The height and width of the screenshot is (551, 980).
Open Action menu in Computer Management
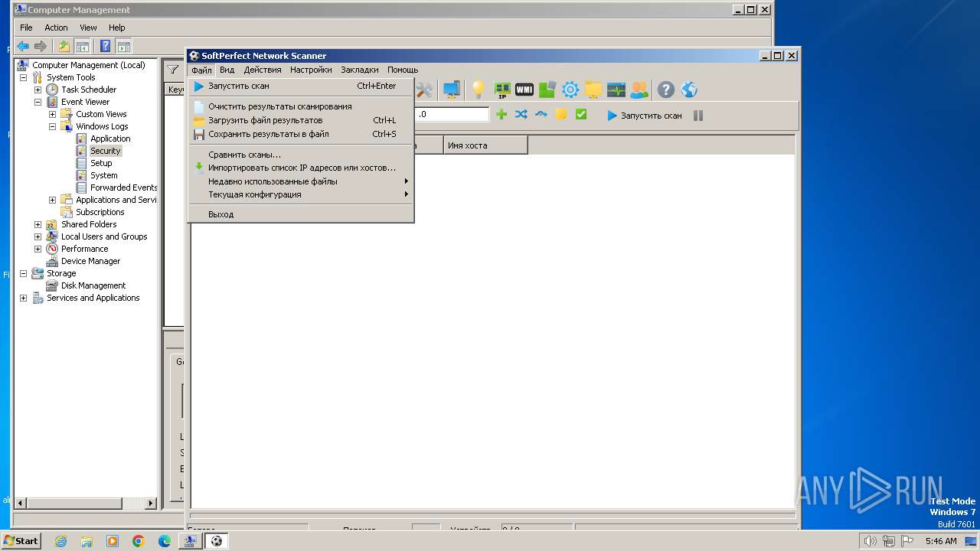click(x=56, y=28)
